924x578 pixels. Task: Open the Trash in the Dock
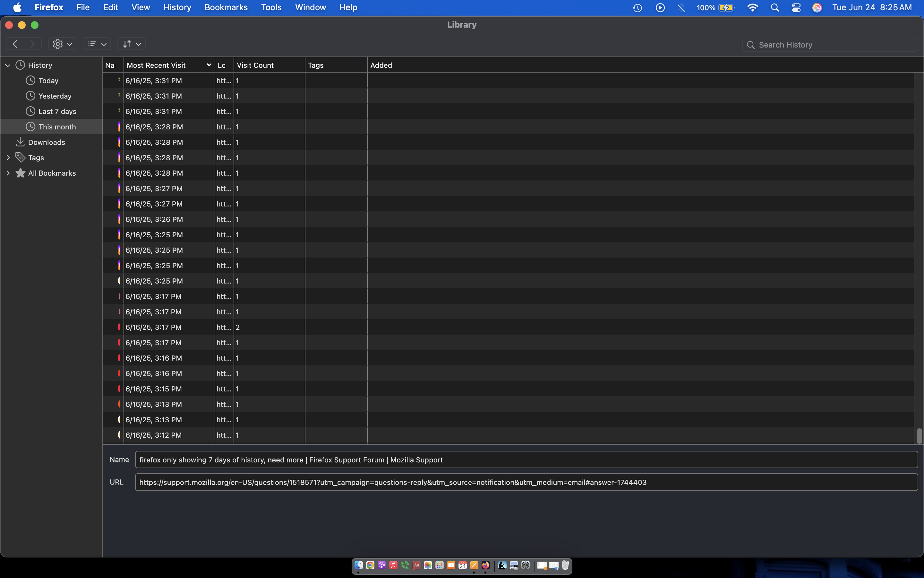566,565
